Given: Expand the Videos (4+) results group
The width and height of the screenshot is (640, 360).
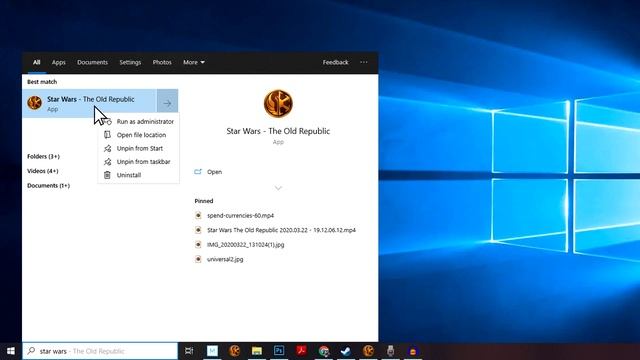Looking at the screenshot, I should click(42, 171).
